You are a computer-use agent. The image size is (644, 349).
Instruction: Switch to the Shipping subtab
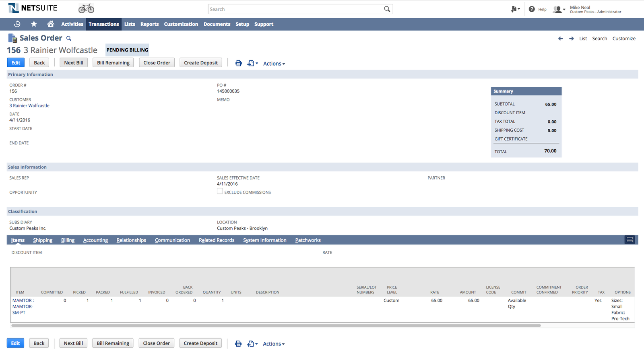43,240
